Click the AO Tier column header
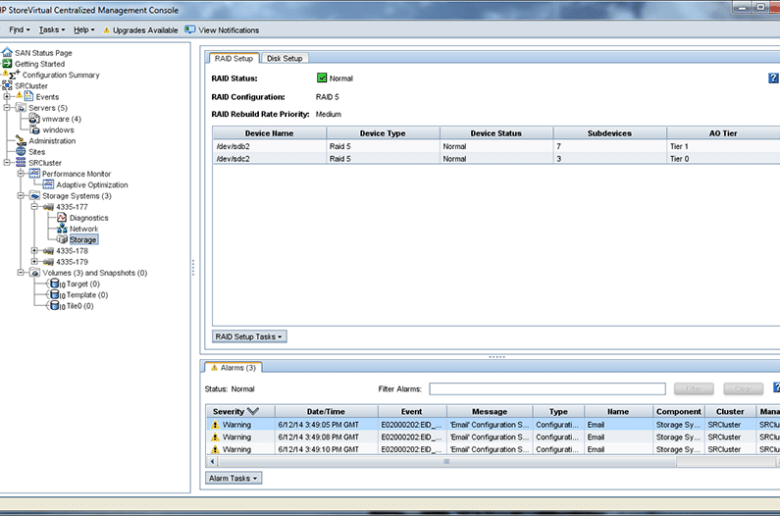The height and width of the screenshot is (516, 780). pos(723,133)
